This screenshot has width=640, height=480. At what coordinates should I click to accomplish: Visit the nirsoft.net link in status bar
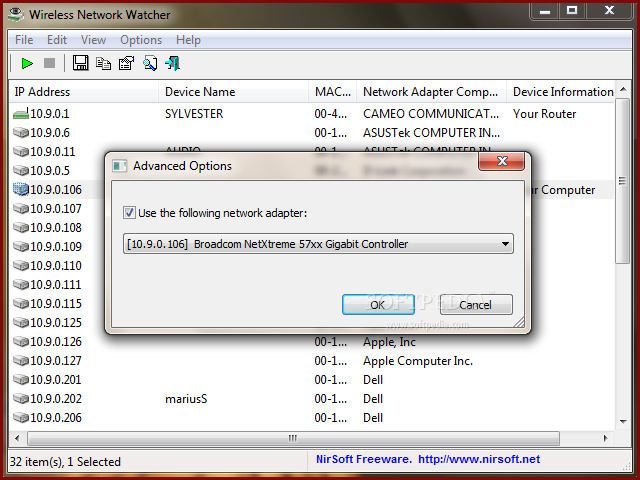(478, 460)
